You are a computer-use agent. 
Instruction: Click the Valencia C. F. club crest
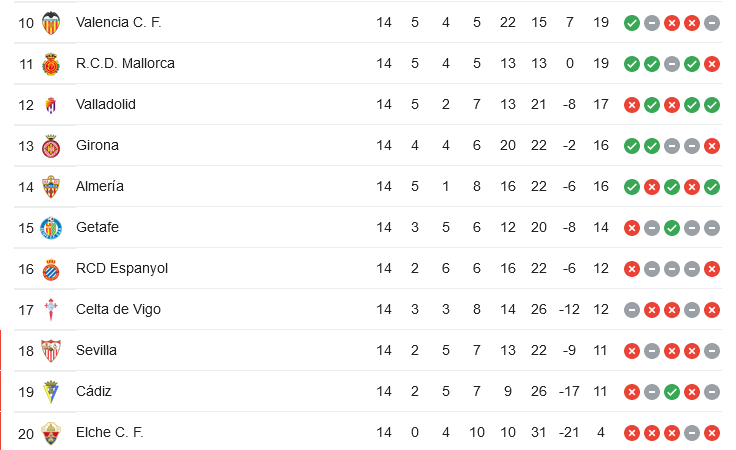point(51,23)
